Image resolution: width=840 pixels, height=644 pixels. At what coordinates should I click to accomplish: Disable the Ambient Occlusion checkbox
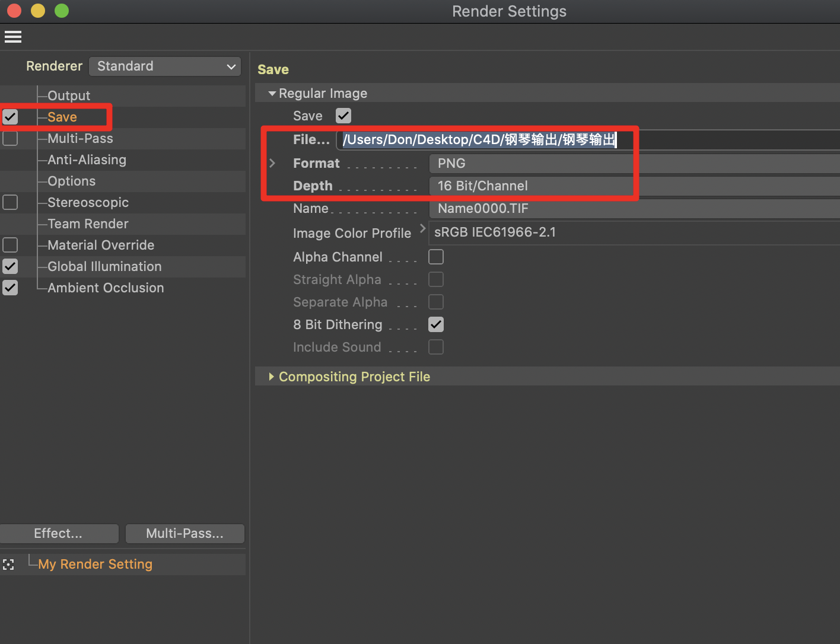click(10, 288)
